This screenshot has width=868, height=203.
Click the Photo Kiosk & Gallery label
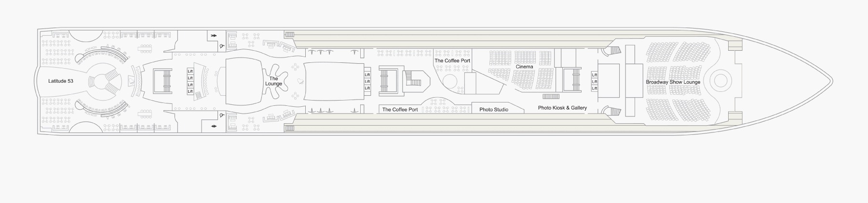[562, 108]
